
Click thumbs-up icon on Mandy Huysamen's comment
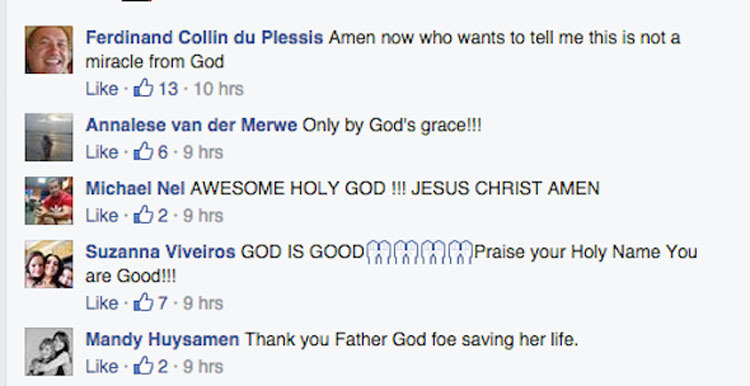coord(143,366)
